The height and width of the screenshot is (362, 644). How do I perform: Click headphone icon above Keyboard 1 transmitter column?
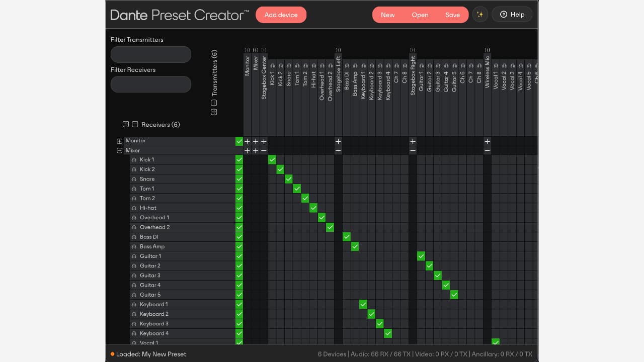pos(363,66)
